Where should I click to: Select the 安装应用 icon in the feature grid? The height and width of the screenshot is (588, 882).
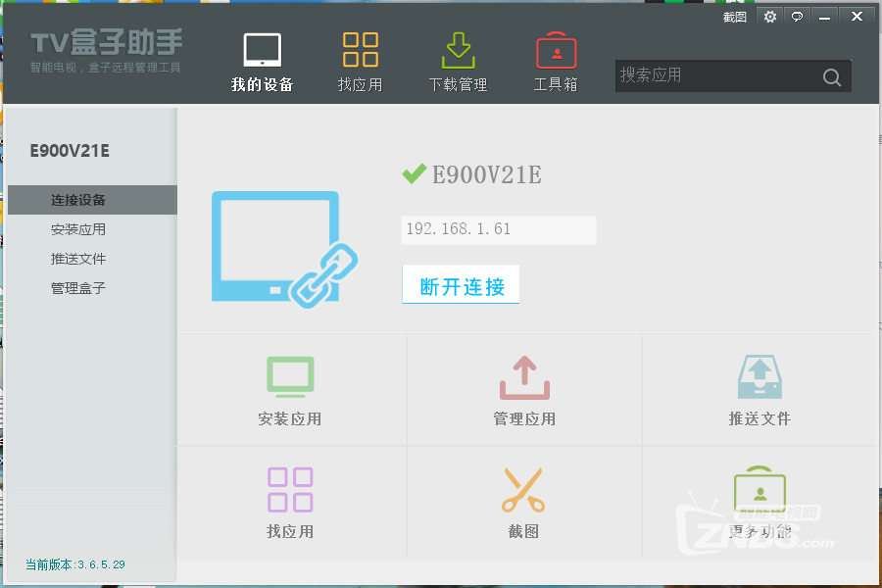click(x=290, y=376)
